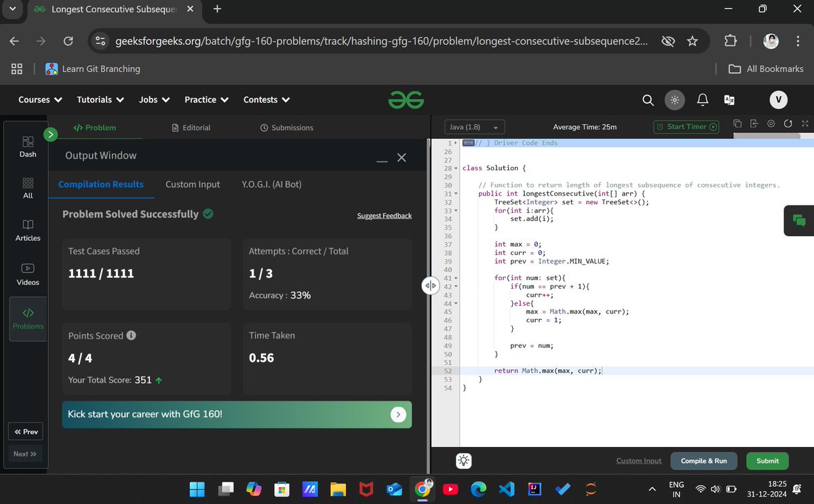This screenshot has width=814, height=504.
Task: Click the points scored info icon
Action: click(131, 335)
